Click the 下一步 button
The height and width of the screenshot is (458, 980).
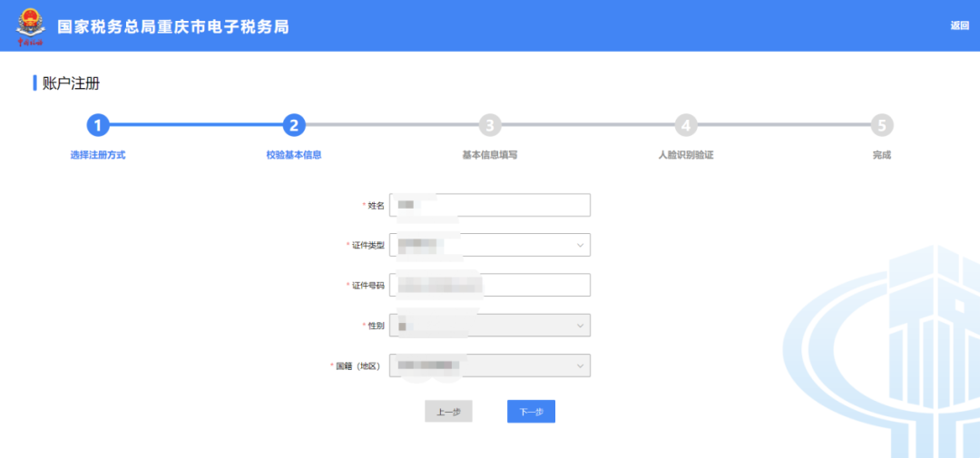[531, 412]
